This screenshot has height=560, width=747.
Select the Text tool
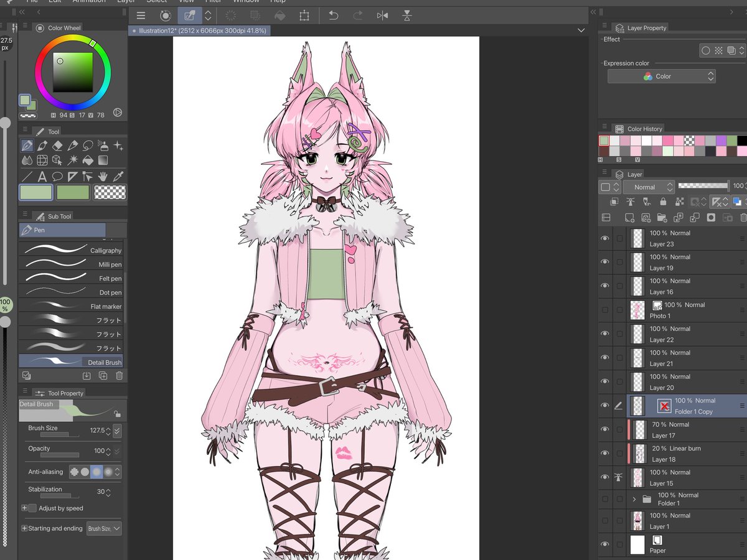pos(42,176)
